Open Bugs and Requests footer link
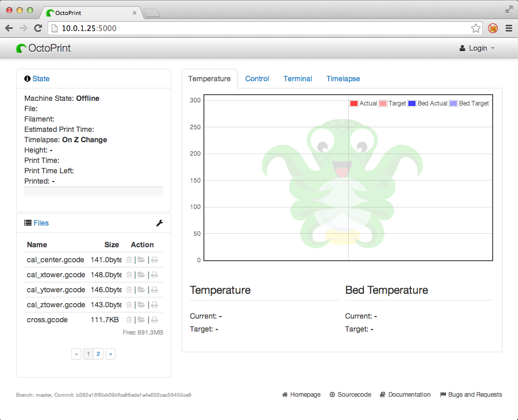 (x=471, y=395)
